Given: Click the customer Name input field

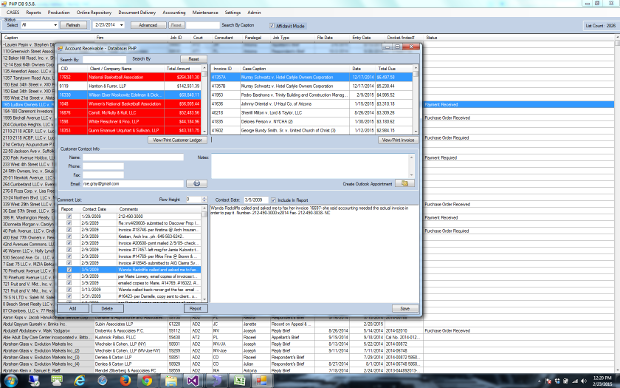Looking at the screenshot, I should coord(133,157).
